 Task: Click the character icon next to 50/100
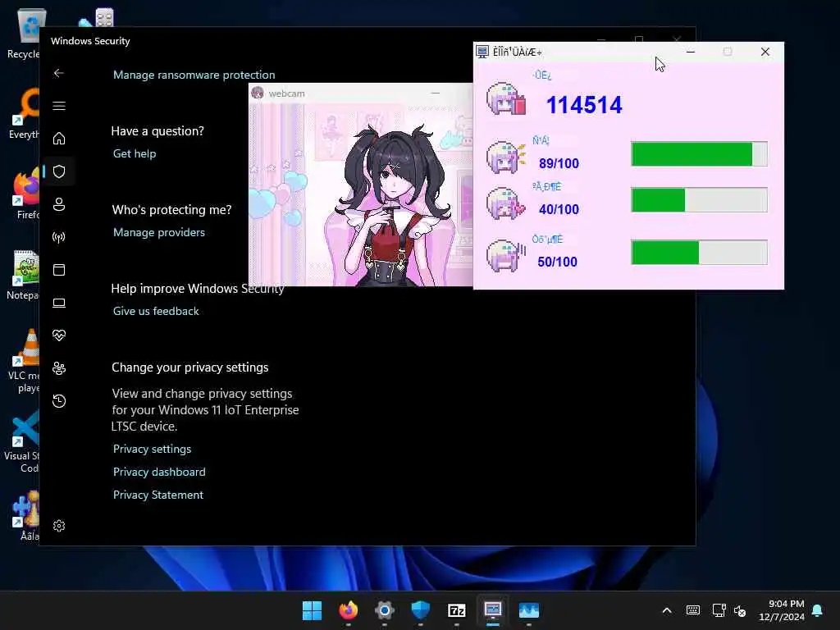pos(505,256)
